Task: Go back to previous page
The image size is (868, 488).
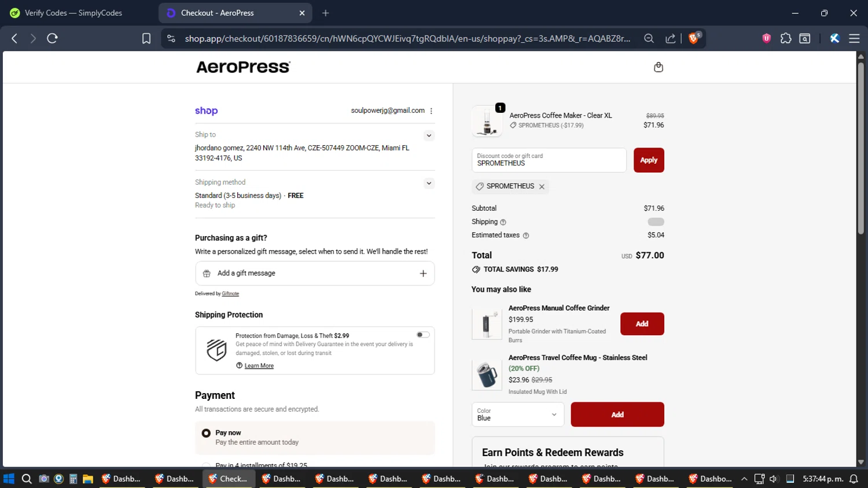Action: (14, 38)
